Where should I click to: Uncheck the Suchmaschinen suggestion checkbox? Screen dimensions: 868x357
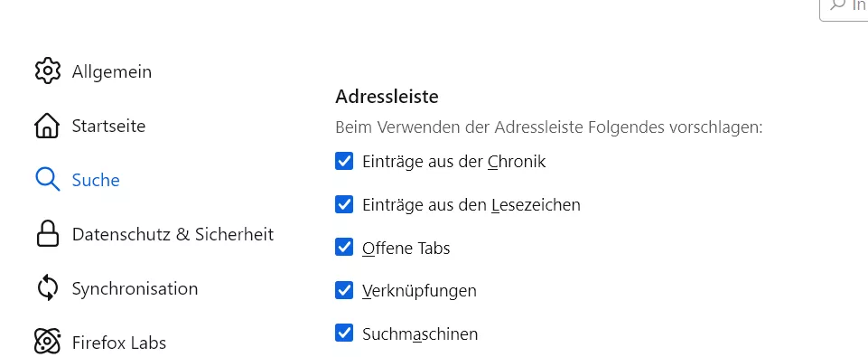tap(344, 334)
